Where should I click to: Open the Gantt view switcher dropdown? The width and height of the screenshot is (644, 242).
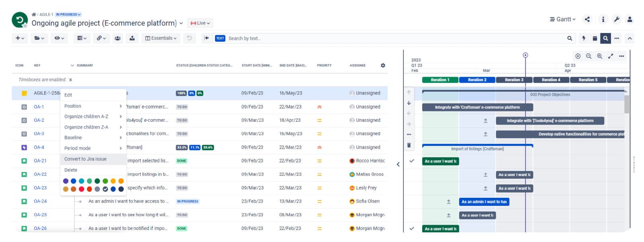tap(562, 19)
